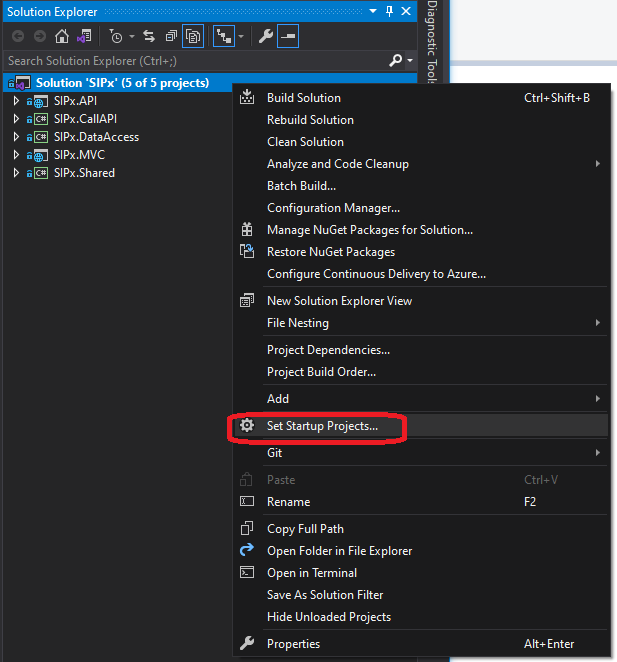Click Open in Terminal
The image size is (617, 662).
421,573
